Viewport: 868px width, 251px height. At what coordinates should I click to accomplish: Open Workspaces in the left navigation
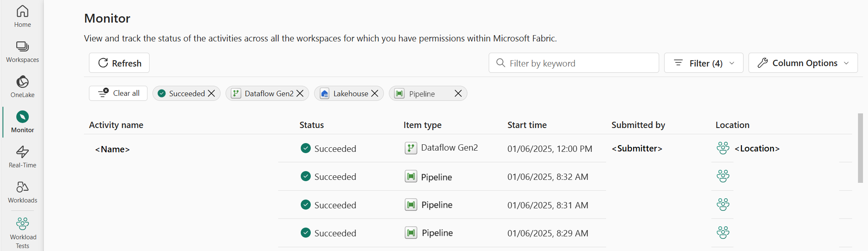[x=23, y=52]
